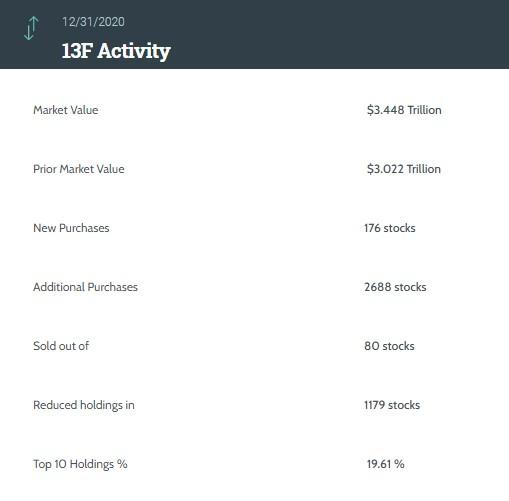The height and width of the screenshot is (501, 509).
Task: Click the 12/31/2020 date label
Action: (x=93, y=22)
